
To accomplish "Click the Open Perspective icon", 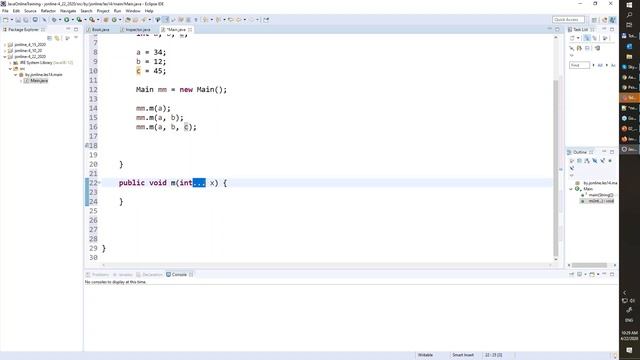I will (x=594, y=20).
